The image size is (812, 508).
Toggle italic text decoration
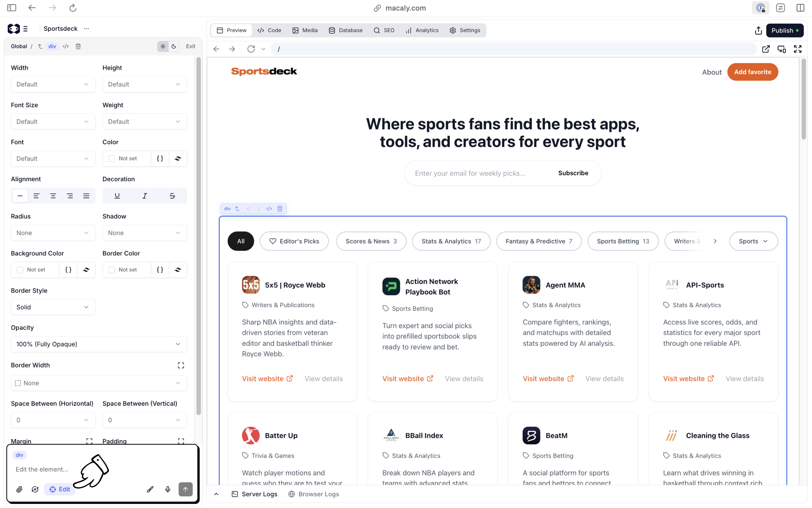pos(145,196)
